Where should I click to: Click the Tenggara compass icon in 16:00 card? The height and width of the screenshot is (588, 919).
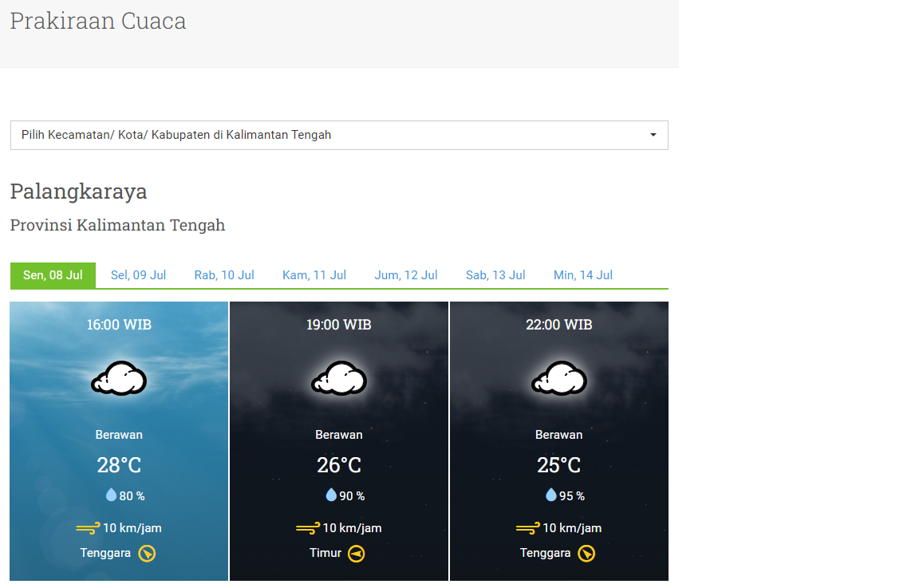pyautogui.click(x=147, y=554)
